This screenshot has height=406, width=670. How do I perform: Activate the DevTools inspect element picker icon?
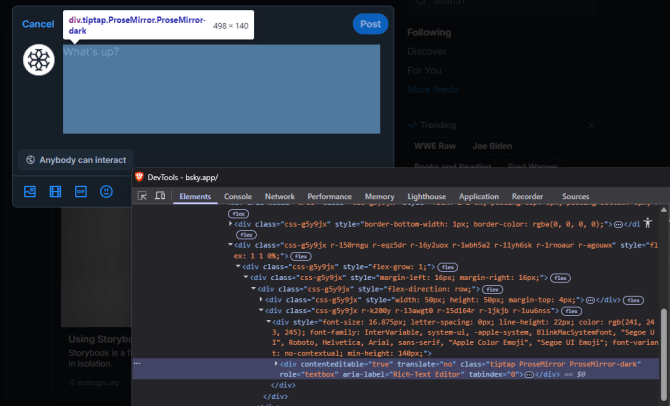click(142, 196)
